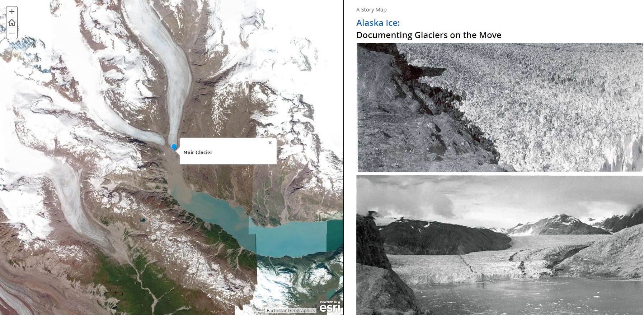Click the A Story Map label
Image resolution: width=644 pixels, height=315 pixels.
click(x=371, y=10)
